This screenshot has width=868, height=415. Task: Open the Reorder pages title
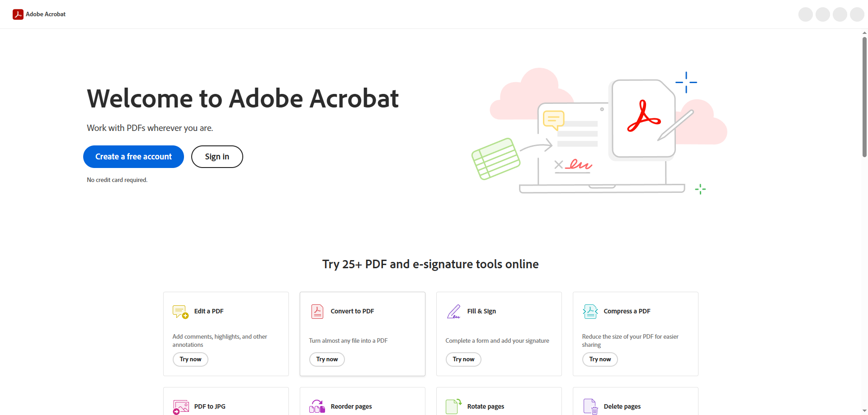[x=351, y=406]
